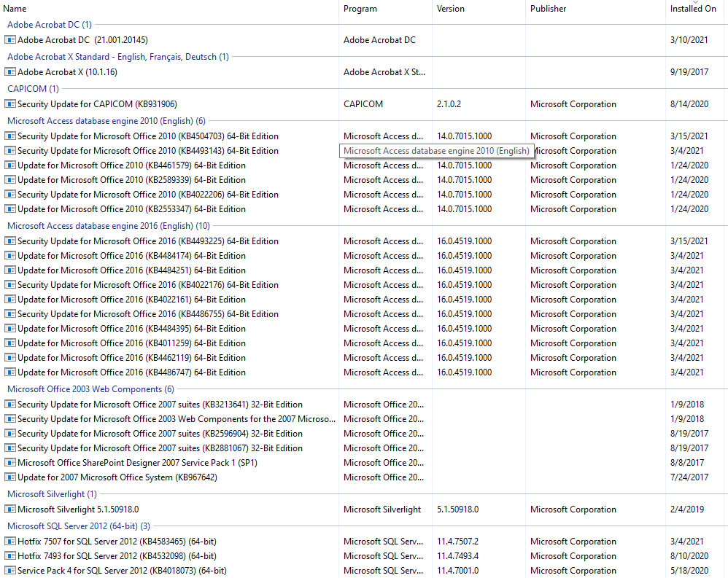
Task: Collapse the Microsoft Access database engine 2010 group
Action: [x=106, y=121]
